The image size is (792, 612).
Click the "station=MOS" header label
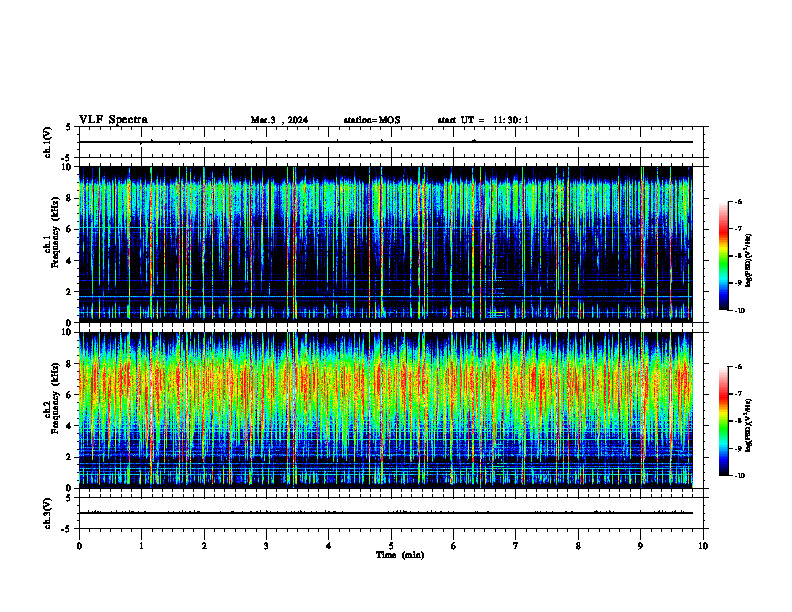[x=372, y=120]
